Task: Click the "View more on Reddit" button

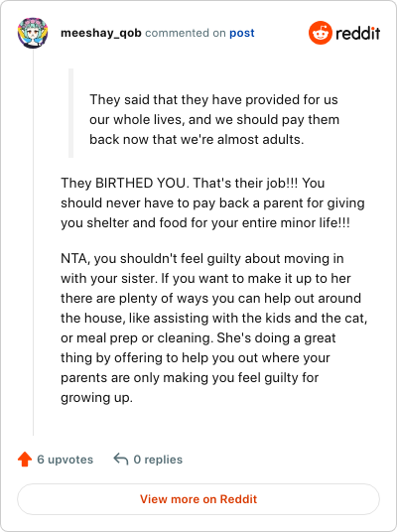Action: [198, 499]
